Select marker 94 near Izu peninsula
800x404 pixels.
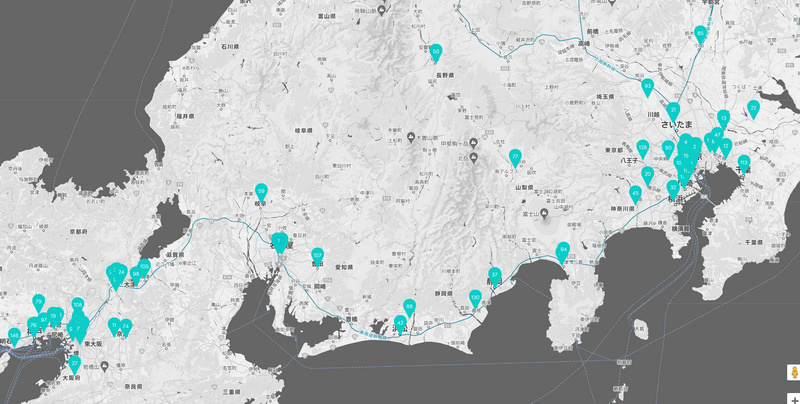(564, 250)
